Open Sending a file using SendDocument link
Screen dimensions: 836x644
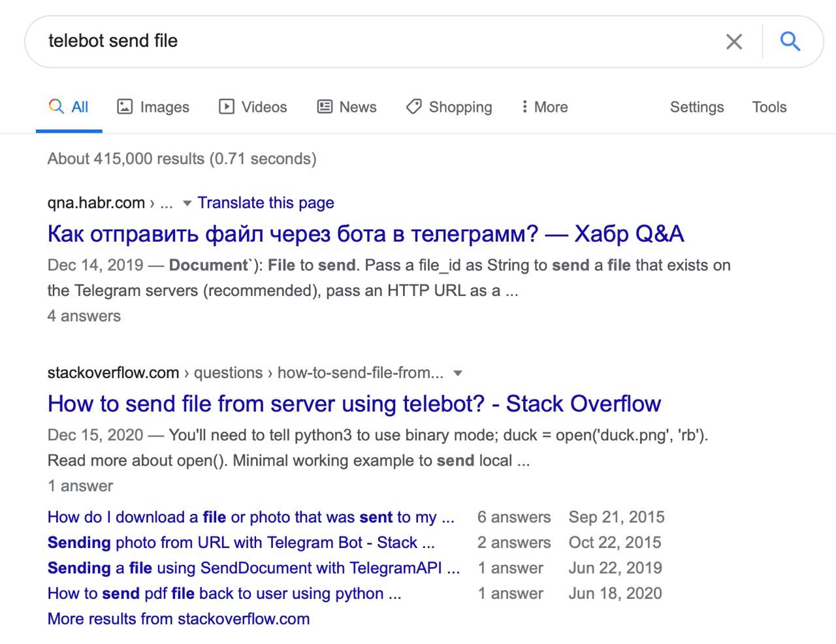click(253, 568)
